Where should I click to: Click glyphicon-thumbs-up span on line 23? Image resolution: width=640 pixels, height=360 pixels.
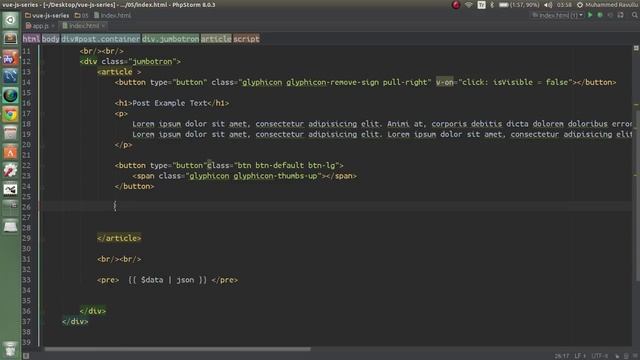point(244,176)
